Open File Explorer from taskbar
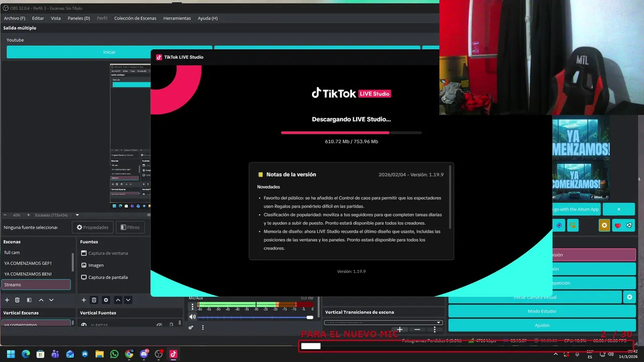The width and height of the screenshot is (644, 362). tap(100, 354)
